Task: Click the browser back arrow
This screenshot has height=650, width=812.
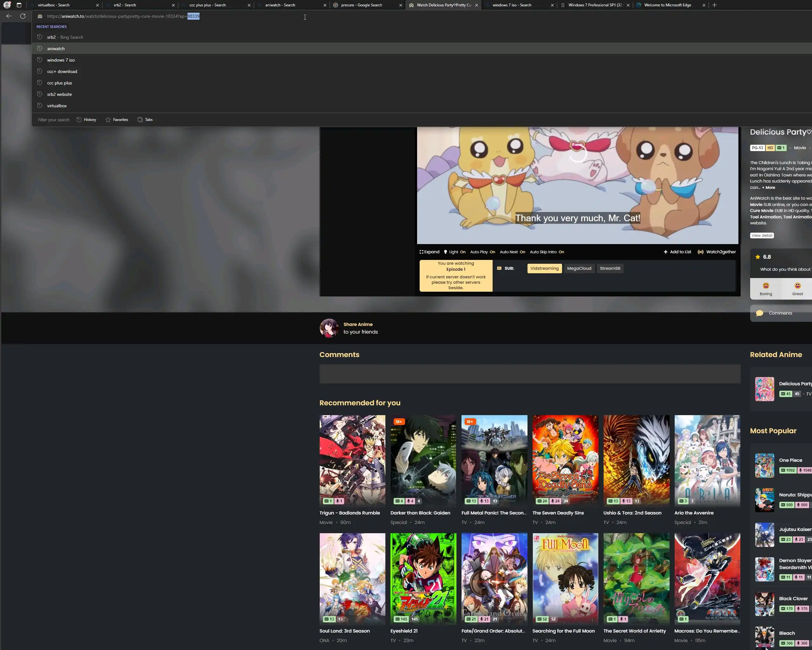Action: click(9, 16)
